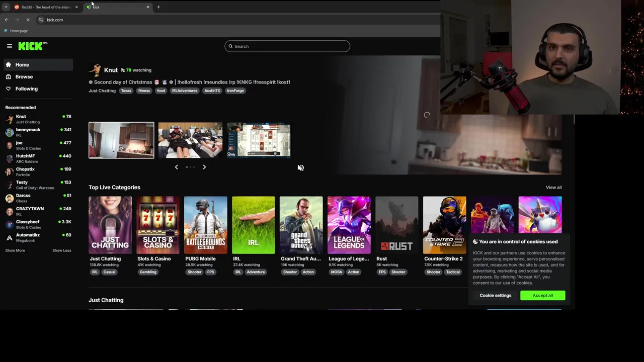Screen dimensions: 644x362
Task: Open Testy's avatar in recommended list
Action: 10,185
